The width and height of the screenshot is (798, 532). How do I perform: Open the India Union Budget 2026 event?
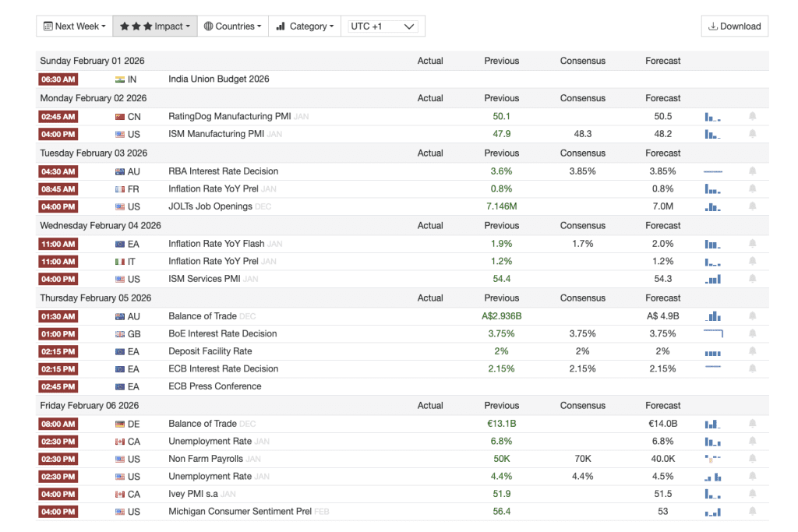coord(218,79)
